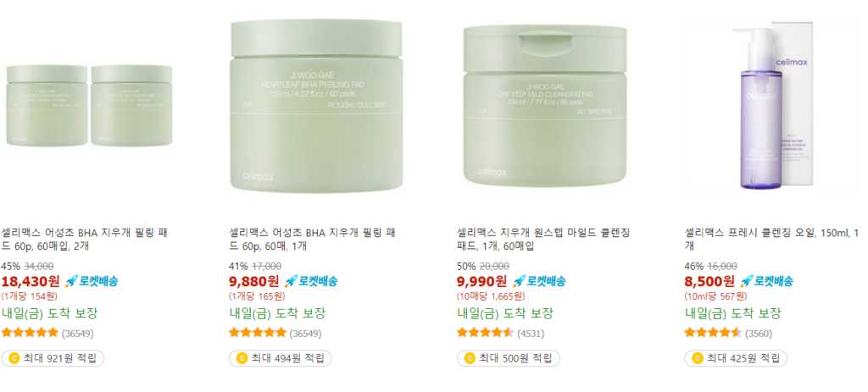Click star rating with 3560 reviews
This screenshot has height=392, width=868.
pos(713,333)
